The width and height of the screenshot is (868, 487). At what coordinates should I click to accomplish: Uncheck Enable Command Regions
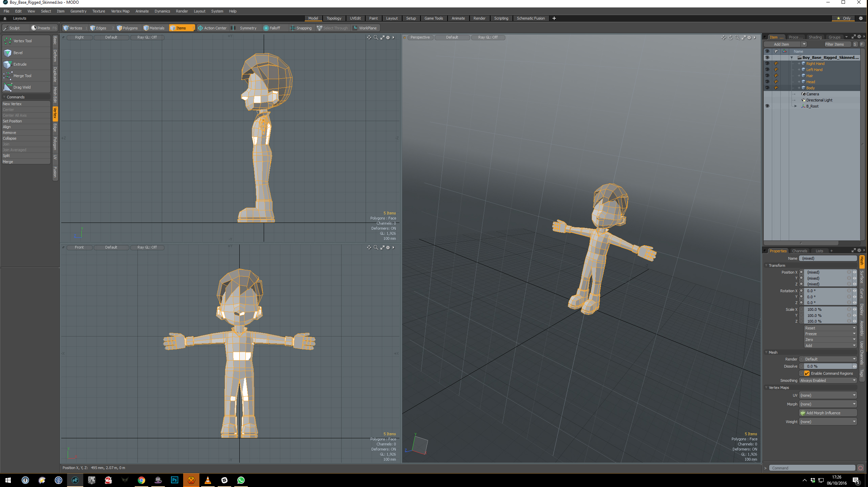click(x=807, y=373)
